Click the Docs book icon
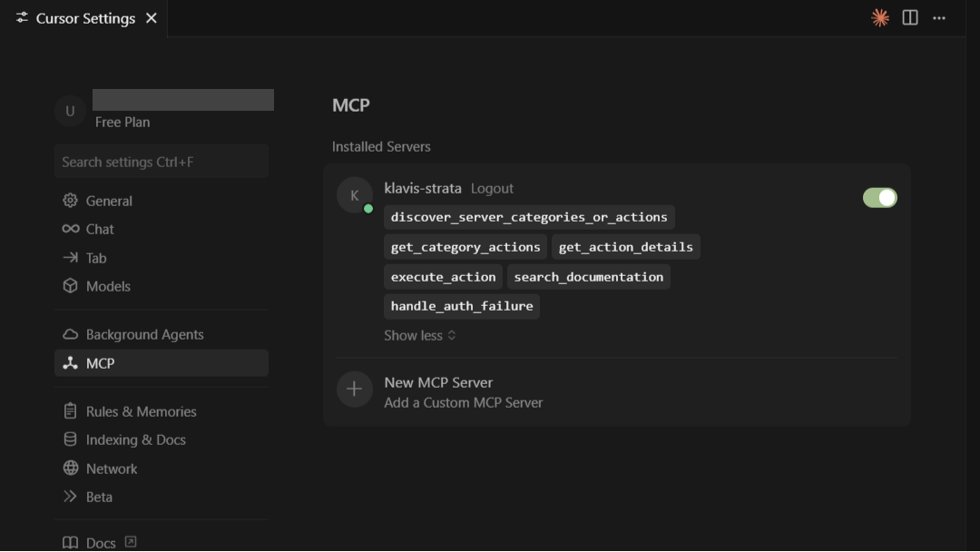The height and width of the screenshot is (552, 980). (x=70, y=543)
